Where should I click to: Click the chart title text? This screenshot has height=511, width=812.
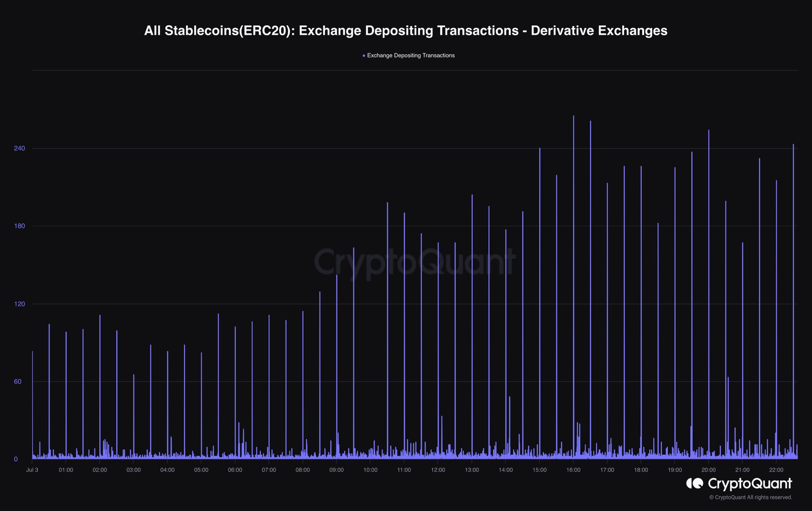pos(406,31)
